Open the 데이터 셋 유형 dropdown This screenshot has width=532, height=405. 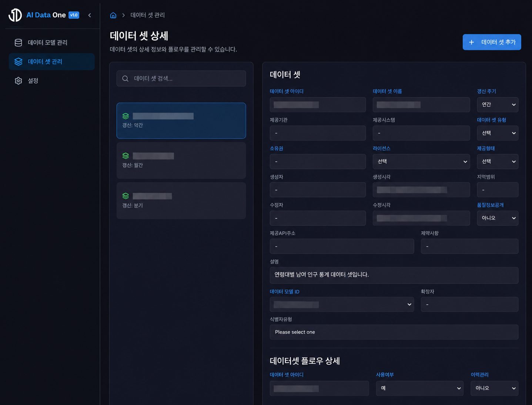[498, 133]
